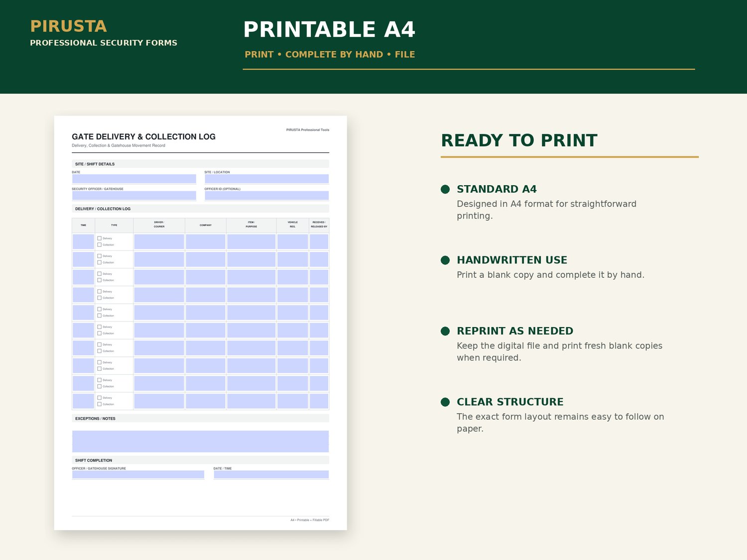Click the 'PROFESSIONAL SECURITY FORMS' subtitle

point(104,43)
